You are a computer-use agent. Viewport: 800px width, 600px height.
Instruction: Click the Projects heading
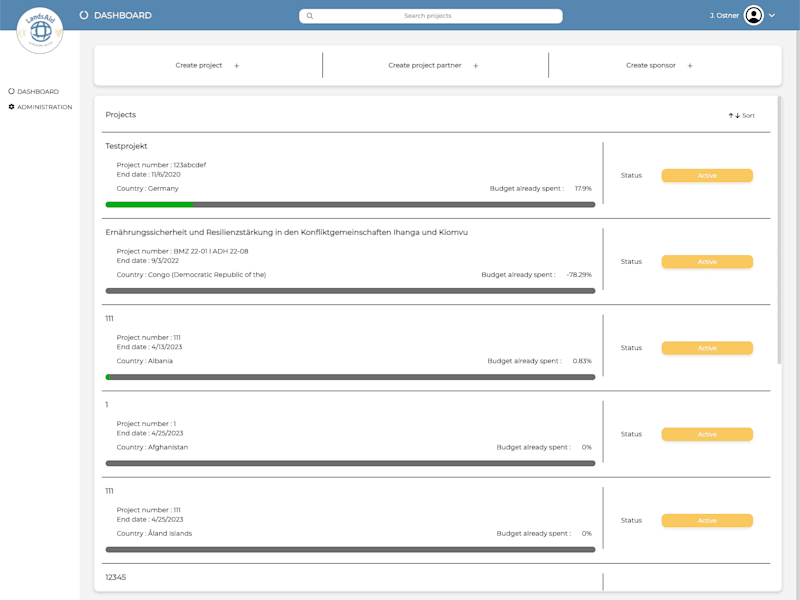[x=120, y=115]
